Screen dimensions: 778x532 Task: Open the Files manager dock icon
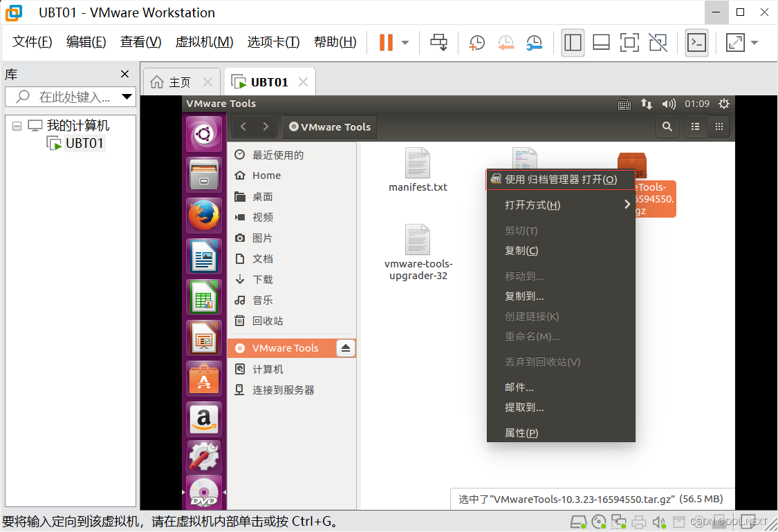click(204, 175)
